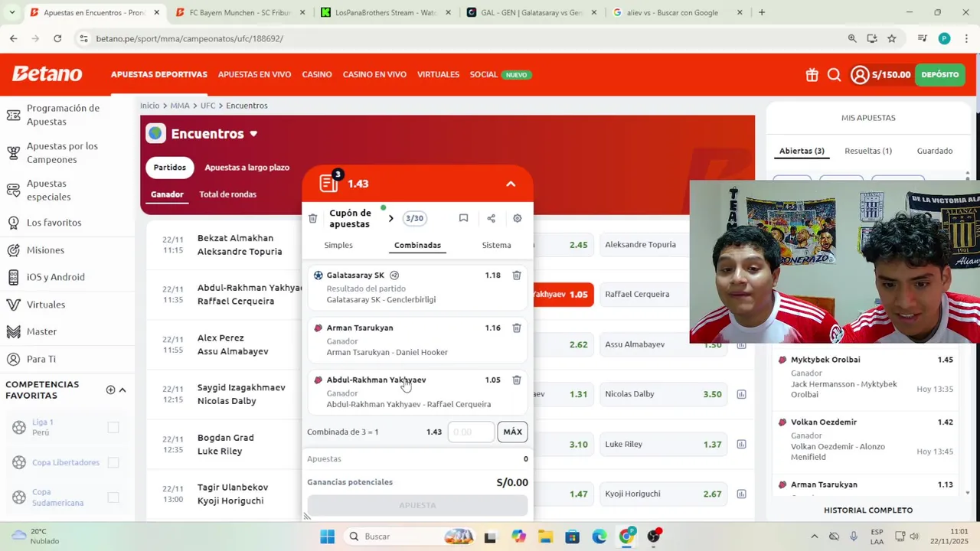Clear all bets with coupon trash icon
The width and height of the screenshot is (980, 551).
click(312, 219)
